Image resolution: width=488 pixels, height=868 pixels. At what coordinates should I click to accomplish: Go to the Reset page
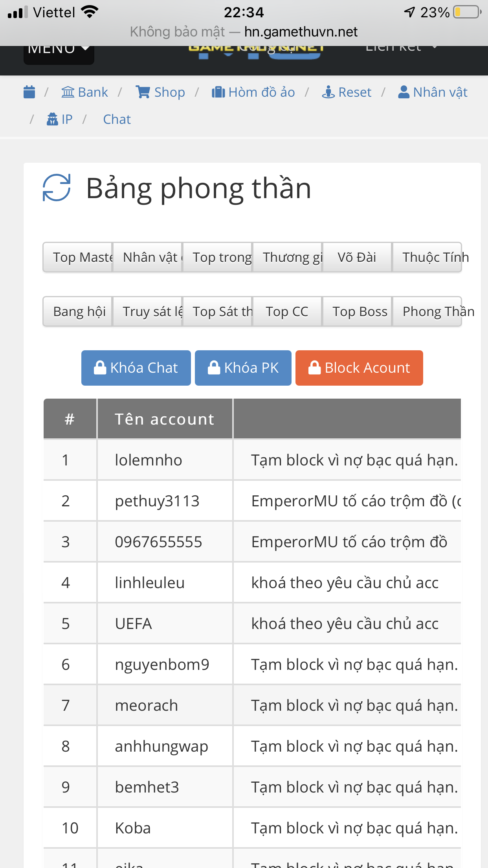pyautogui.click(x=347, y=92)
